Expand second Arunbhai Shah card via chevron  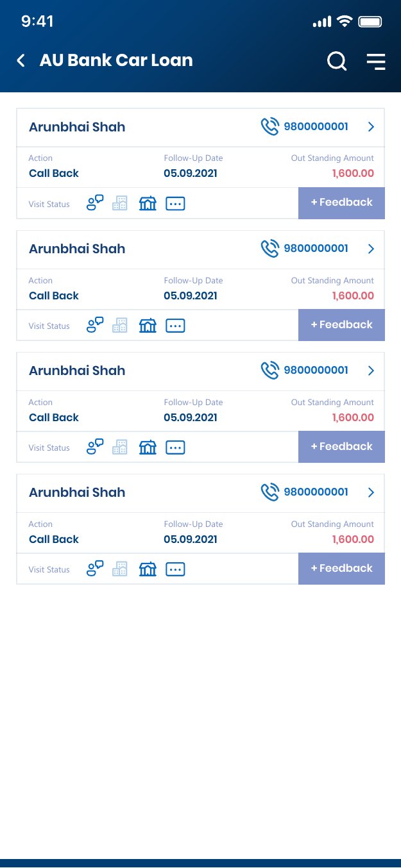pyautogui.click(x=371, y=249)
